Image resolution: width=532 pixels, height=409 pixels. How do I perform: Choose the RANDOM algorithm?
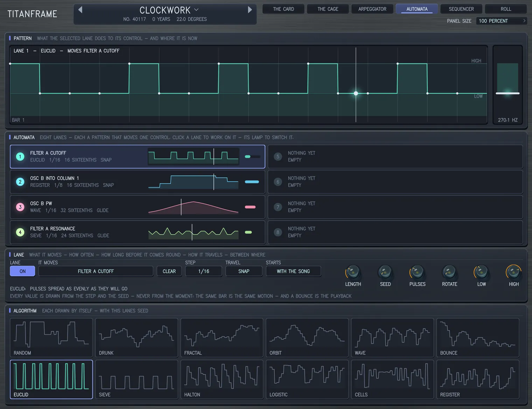[51, 338]
